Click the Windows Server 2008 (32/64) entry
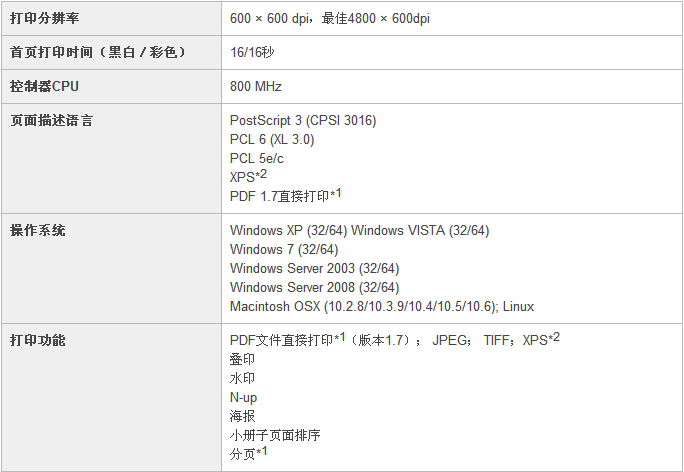The width and height of the screenshot is (684, 472). (x=314, y=287)
